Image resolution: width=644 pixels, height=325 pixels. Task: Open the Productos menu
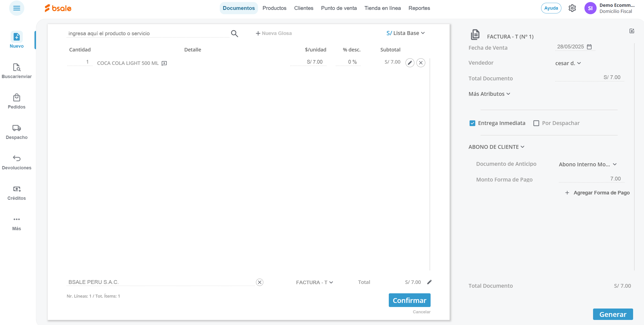274,8
